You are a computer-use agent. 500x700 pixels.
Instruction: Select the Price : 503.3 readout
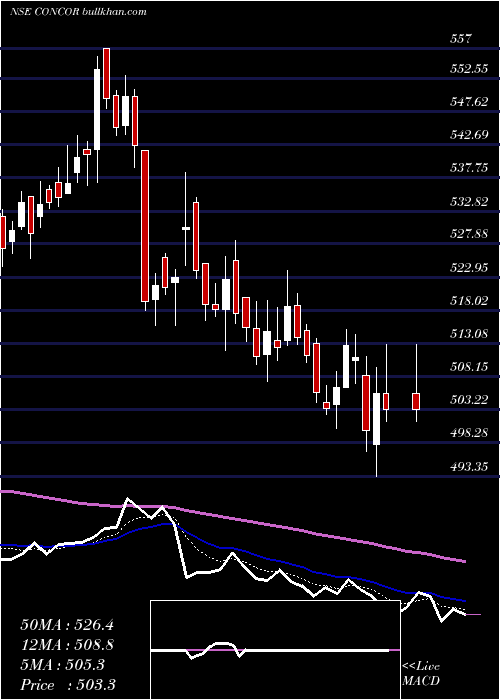(67, 685)
